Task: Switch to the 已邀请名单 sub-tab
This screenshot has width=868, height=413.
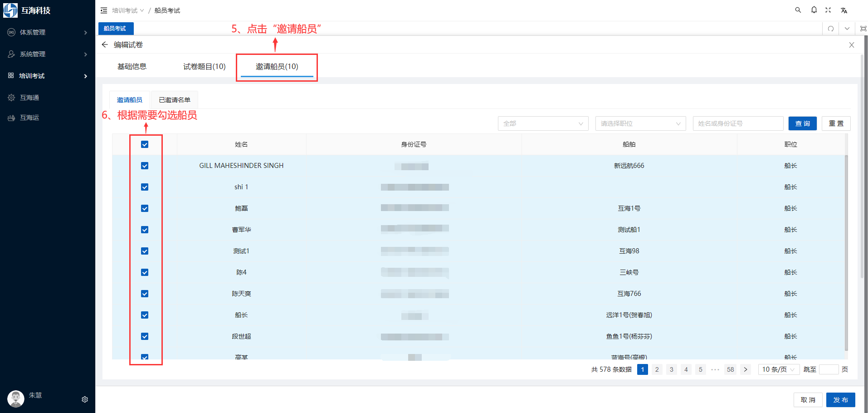Action: pos(175,100)
